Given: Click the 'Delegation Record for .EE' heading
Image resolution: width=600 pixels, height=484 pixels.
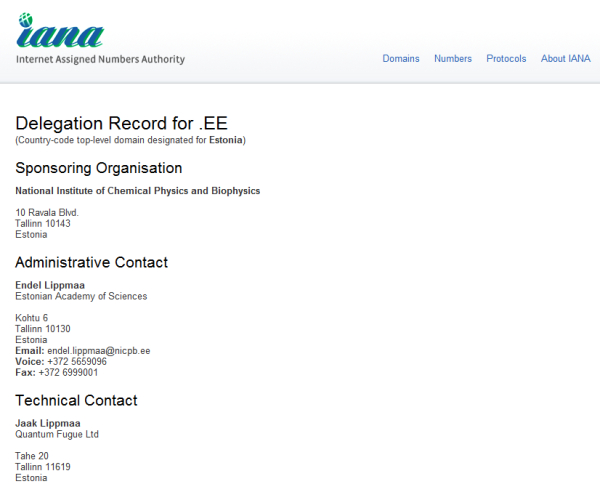Looking at the screenshot, I should click(x=121, y=124).
